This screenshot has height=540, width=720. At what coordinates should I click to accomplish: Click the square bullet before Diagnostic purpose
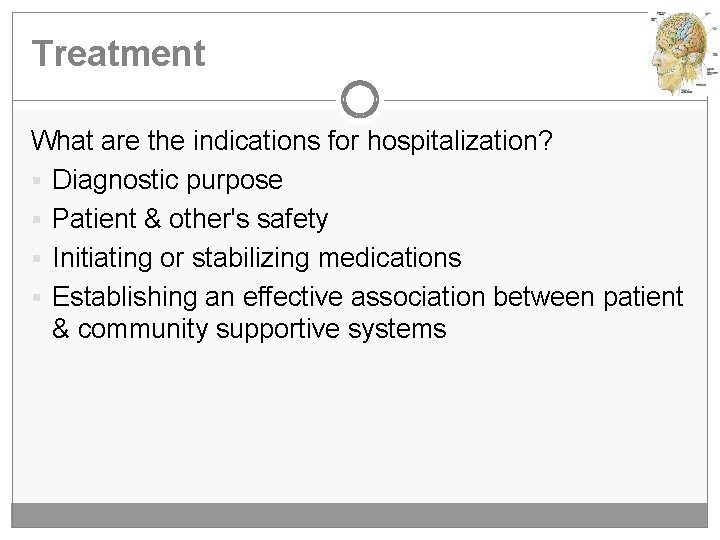pos(37,181)
